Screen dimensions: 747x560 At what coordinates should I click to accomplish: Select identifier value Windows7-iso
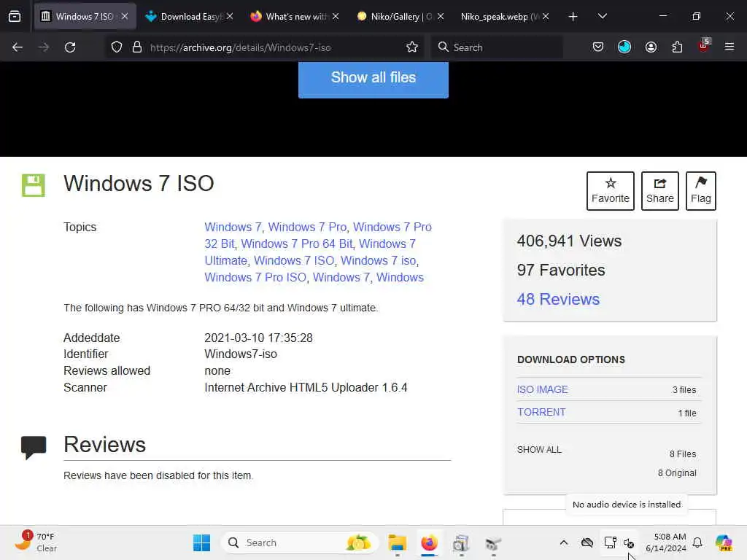coord(241,354)
